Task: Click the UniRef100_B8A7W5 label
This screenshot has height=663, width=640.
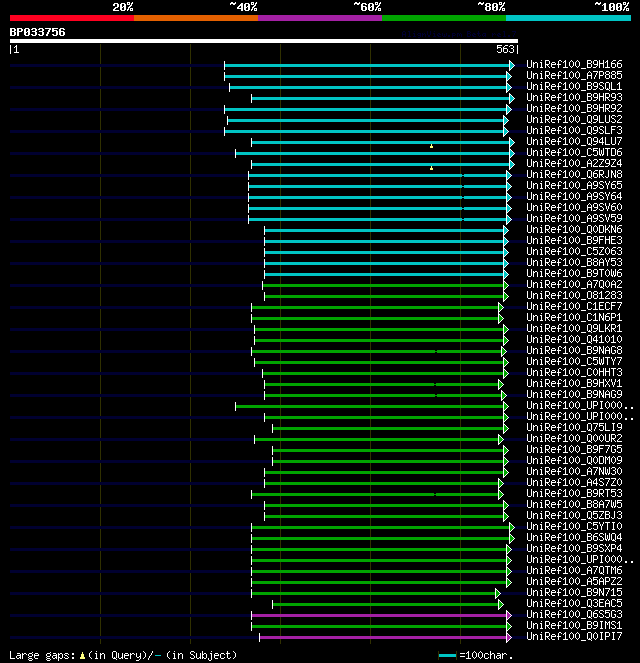Action: click(574, 504)
